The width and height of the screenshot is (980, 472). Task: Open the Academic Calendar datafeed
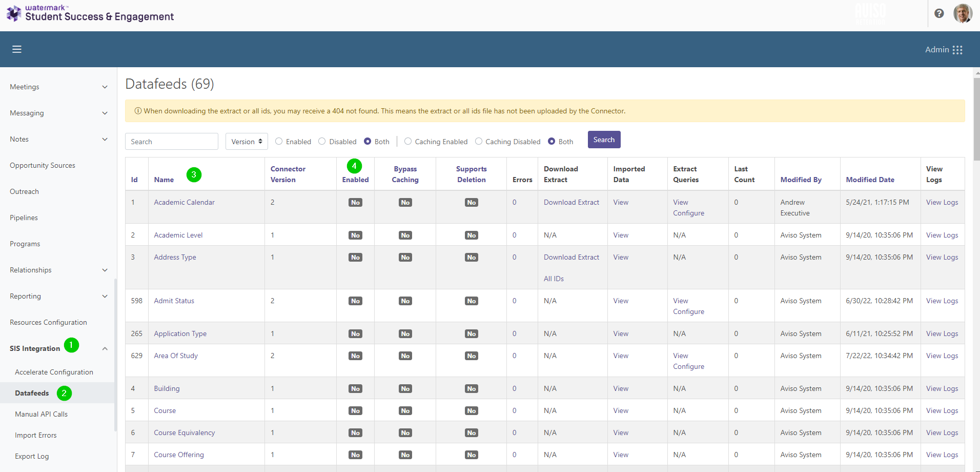pyautogui.click(x=184, y=202)
